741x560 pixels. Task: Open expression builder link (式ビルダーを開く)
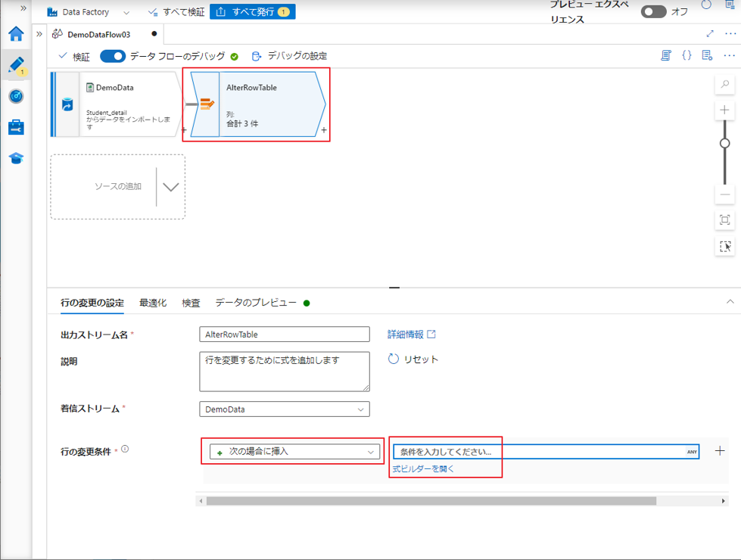(x=423, y=468)
